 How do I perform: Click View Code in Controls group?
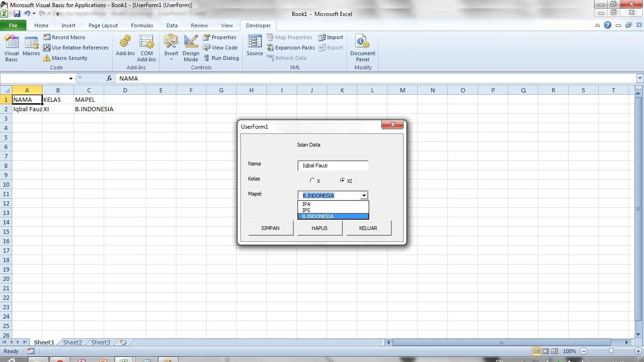tap(220, 48)
